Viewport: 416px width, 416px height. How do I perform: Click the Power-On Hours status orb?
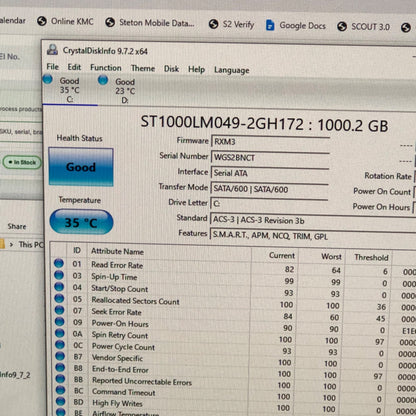coord(60,322)
